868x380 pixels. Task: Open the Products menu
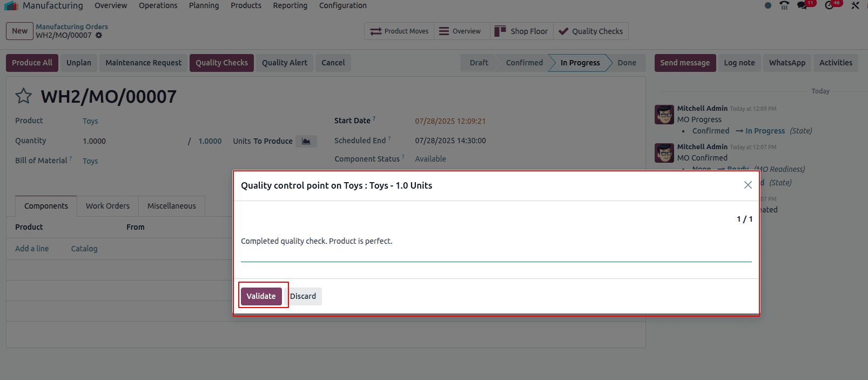point(246,5)
